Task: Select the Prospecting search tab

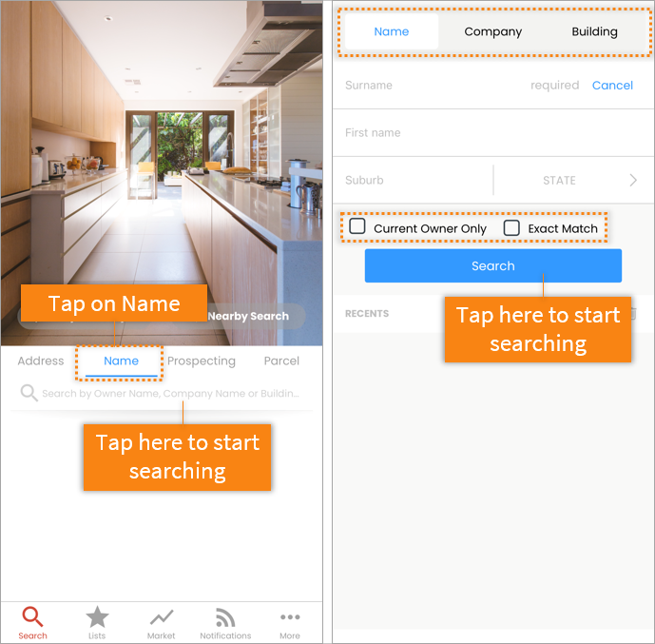Action: 202,361
